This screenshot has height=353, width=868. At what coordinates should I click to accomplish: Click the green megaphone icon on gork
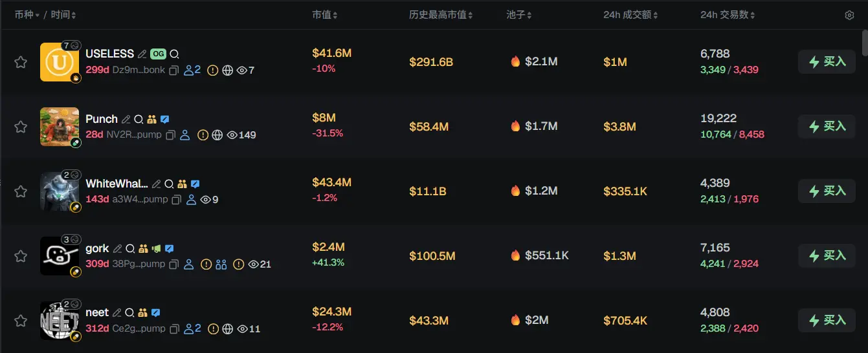(x=155, y=249)
